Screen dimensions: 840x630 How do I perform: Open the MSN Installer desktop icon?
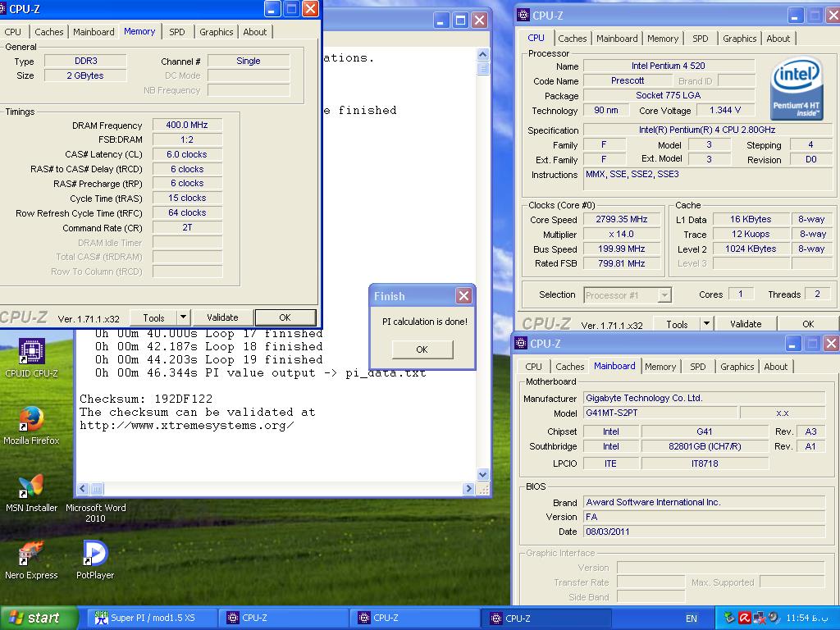[x=31, y=493]
